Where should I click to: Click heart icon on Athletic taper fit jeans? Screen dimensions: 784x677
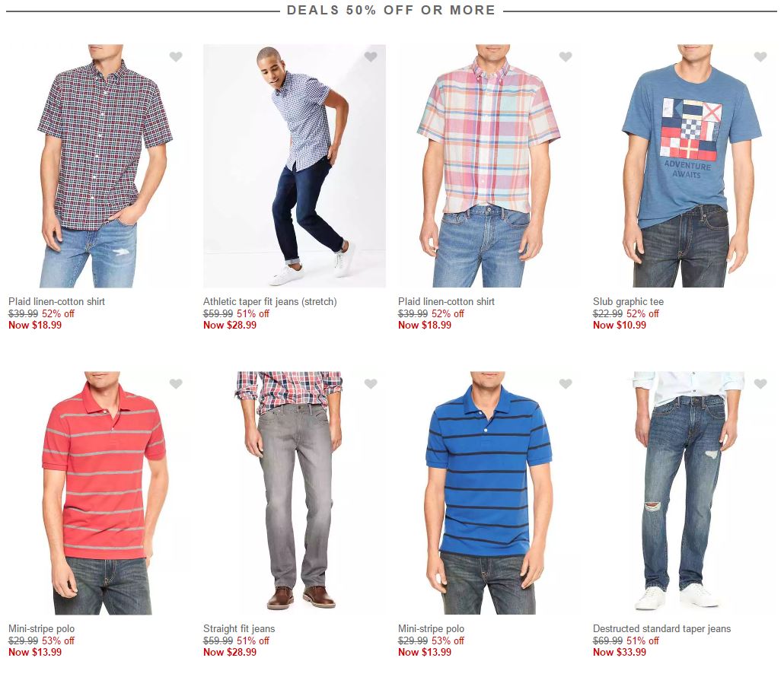[371, 56]
